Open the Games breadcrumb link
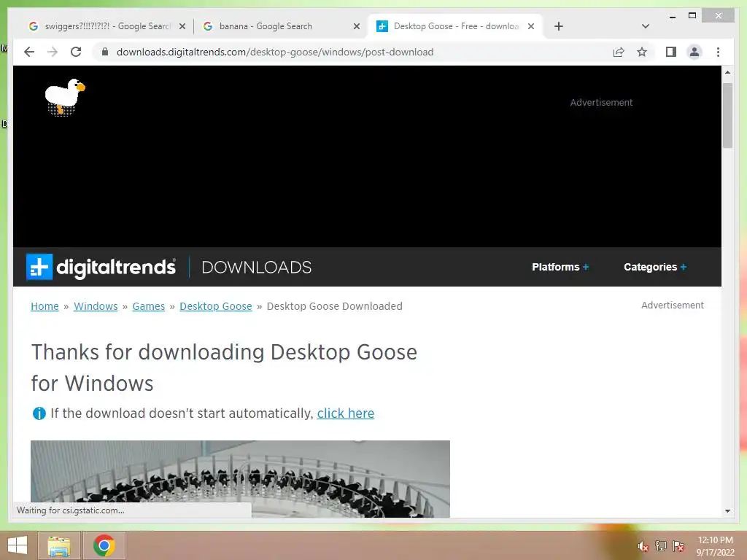The width and height of the screenshot is (747, 560). [149, 306]
